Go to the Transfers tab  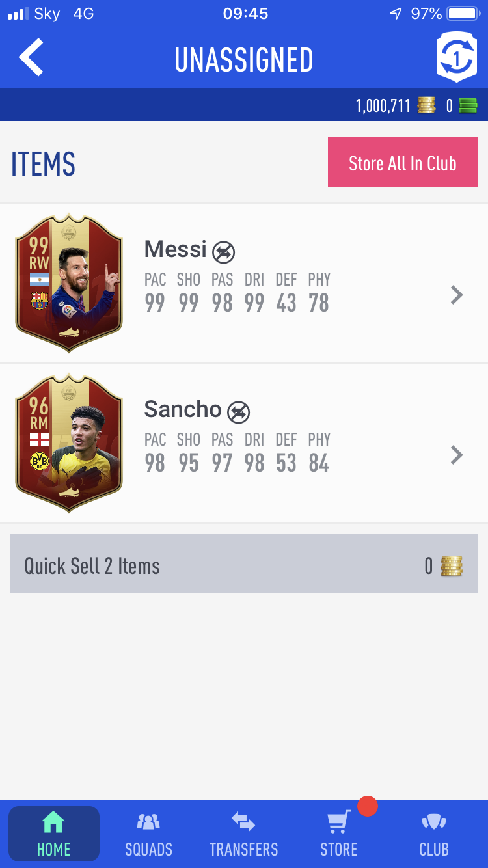coord(244,834)
